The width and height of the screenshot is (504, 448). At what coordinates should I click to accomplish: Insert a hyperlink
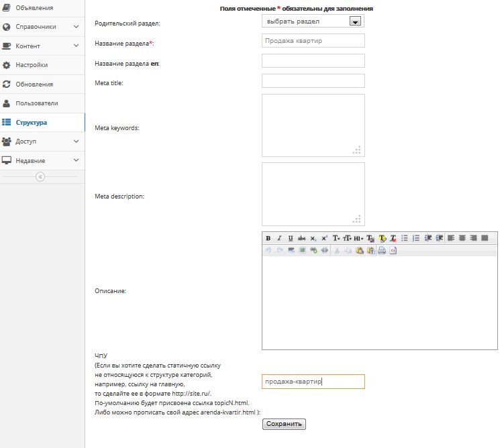tap(313, 251)
